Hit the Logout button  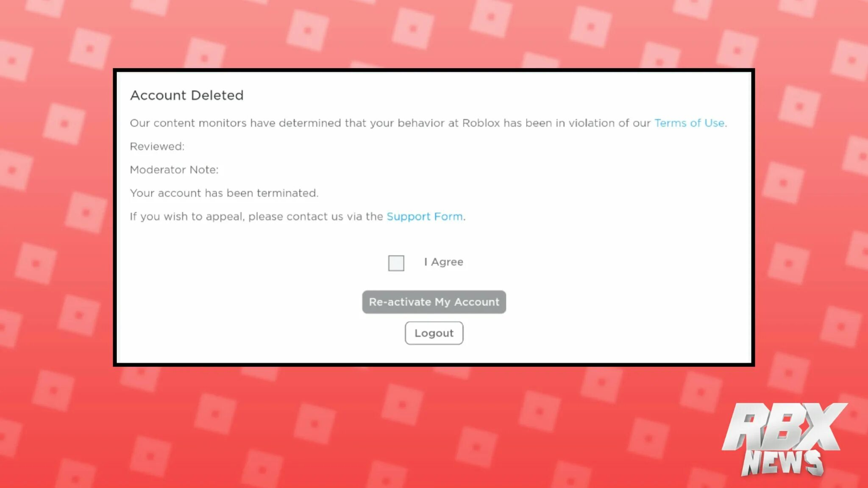434,333
